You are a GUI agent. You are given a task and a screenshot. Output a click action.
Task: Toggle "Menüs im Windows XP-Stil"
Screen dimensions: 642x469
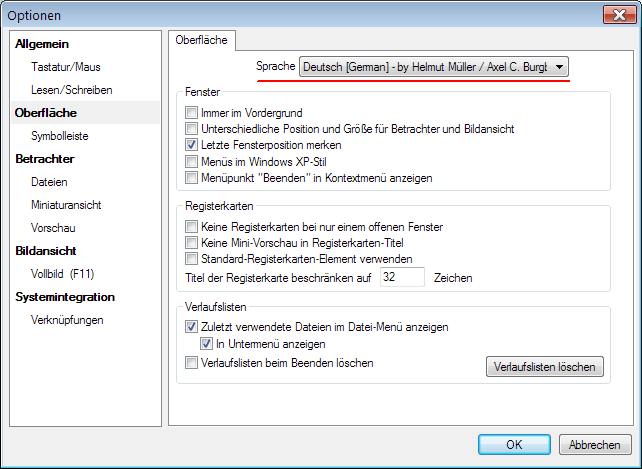[x=192, y=161]
